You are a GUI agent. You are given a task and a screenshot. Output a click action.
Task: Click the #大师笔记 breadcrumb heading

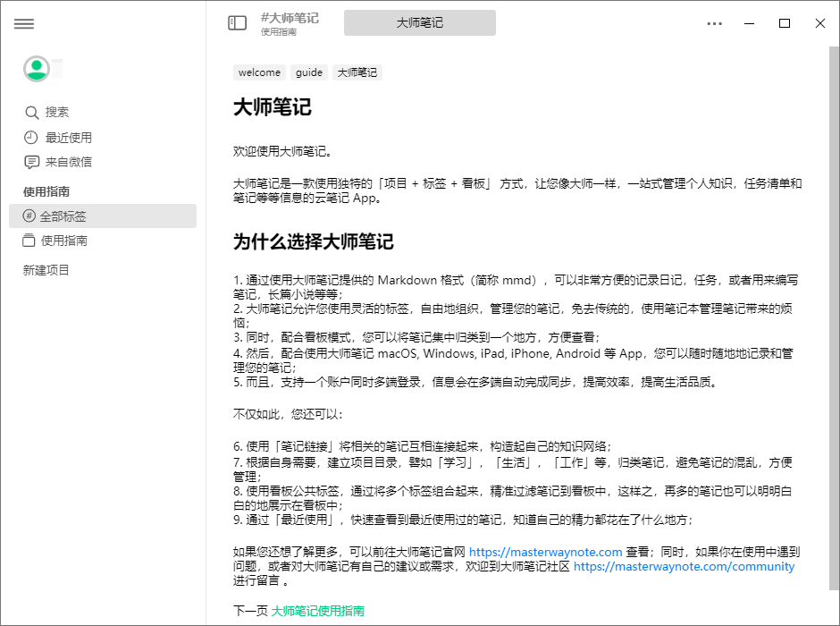point(290,18)
